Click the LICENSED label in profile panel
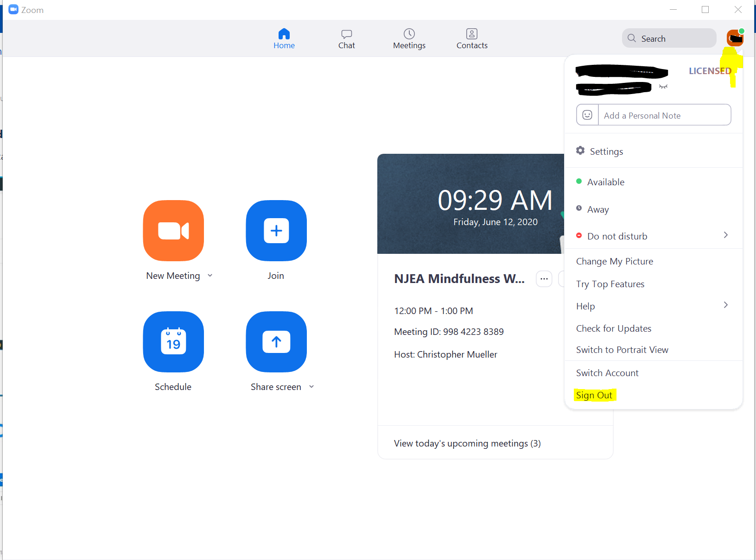The height and width of the screenshot is (560, 756). pyautogui.click(x=710, y=71)
